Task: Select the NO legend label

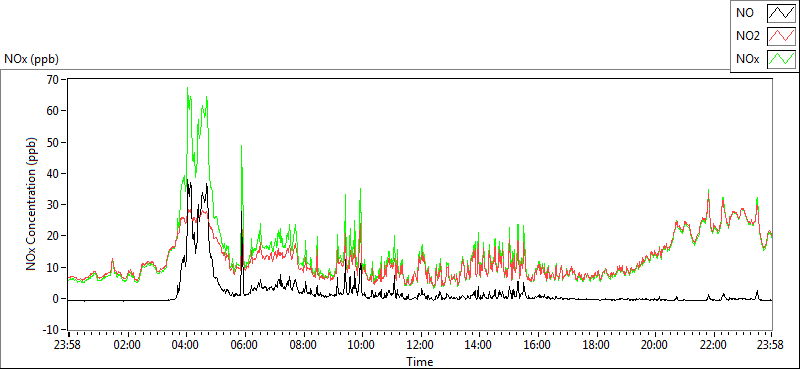Action: click(745, 13)
